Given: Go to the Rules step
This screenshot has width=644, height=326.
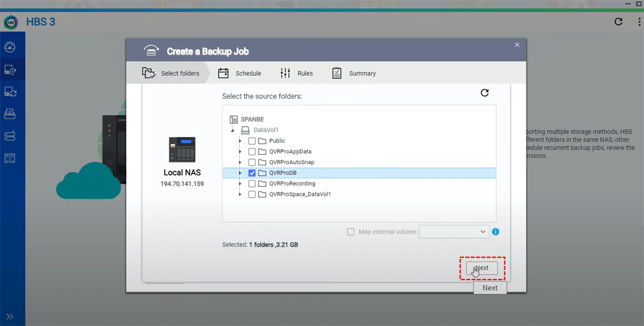Looking at the screenshot, I should coord(296,74).
